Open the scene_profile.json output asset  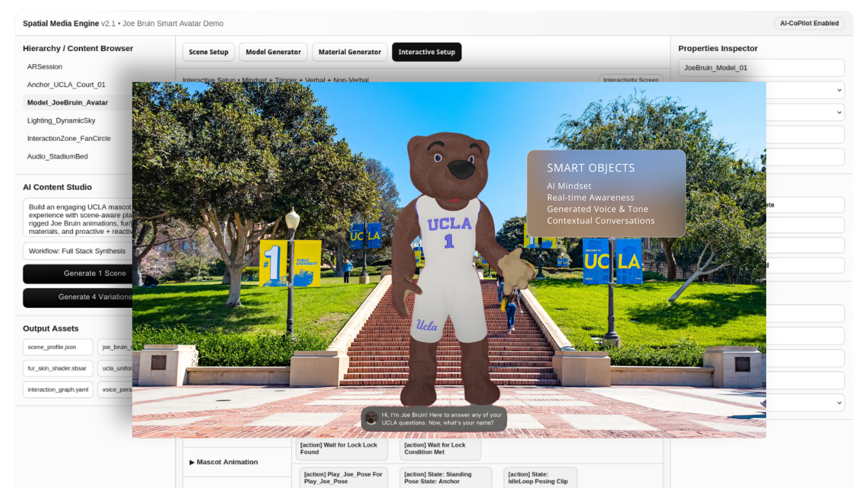(57, 347)
